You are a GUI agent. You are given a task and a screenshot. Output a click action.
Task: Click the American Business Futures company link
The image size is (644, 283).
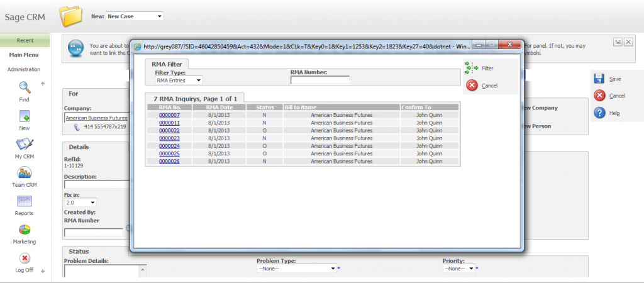click(x=96, y=118)
